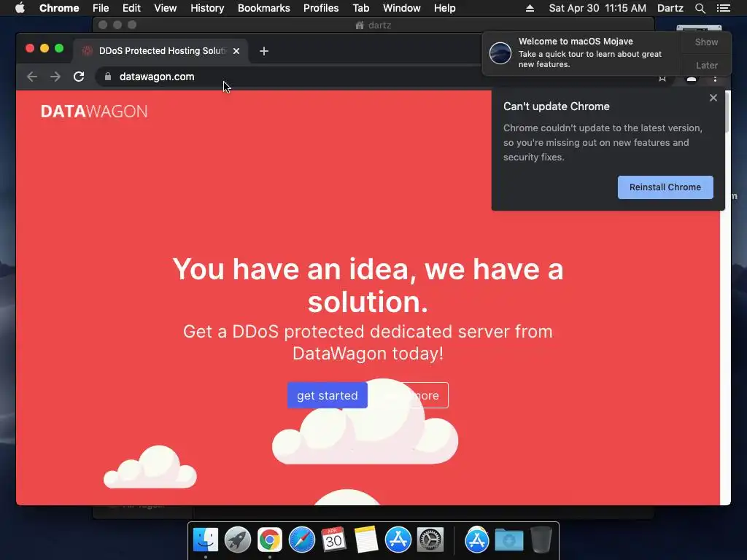Click the second App Store icon near Downloads
This screenshot has width=747, height=560.
click(477, 540)
